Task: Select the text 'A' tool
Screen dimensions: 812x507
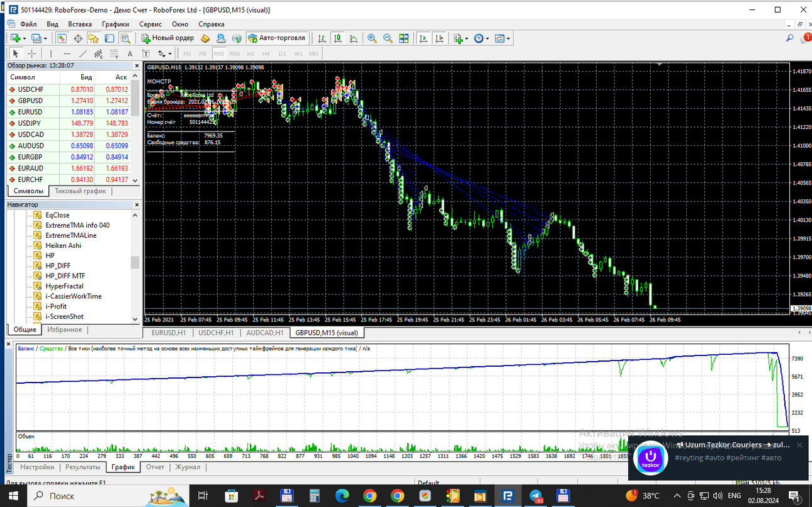Action: (x=130, y=53)
